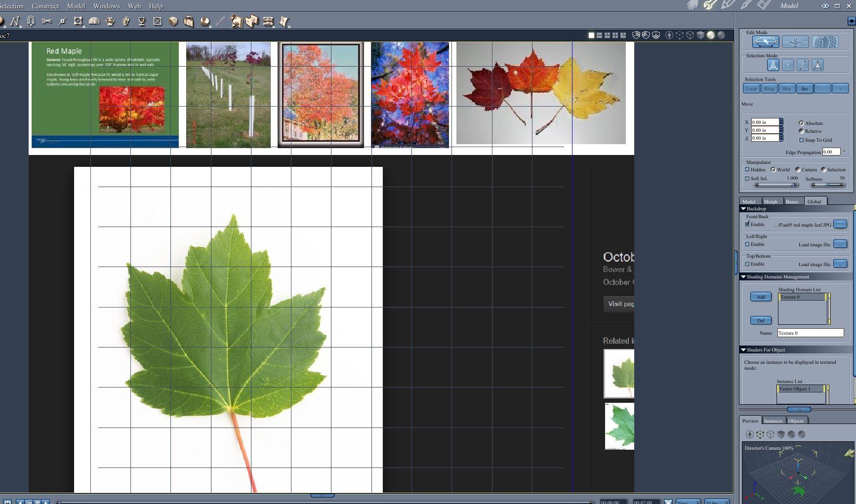856x504 pixels.
Task: Click the half-dome lathe tool
Action: click(94, 21)
